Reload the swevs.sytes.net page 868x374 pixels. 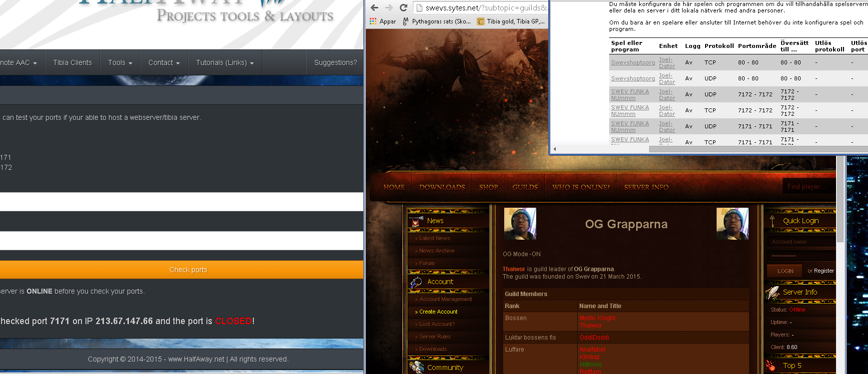pos(404,7)
